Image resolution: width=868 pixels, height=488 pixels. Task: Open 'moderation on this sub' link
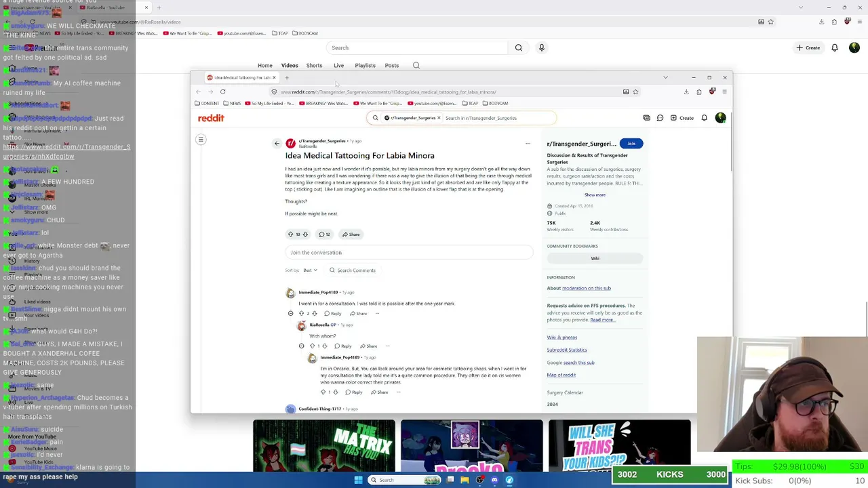point(587,288)
